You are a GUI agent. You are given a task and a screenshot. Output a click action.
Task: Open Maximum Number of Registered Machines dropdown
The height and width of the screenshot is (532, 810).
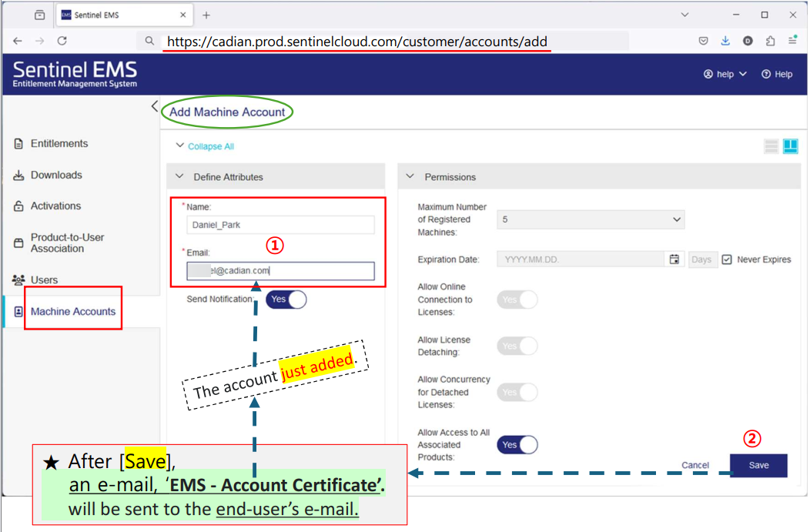click(x=591, y=219)
